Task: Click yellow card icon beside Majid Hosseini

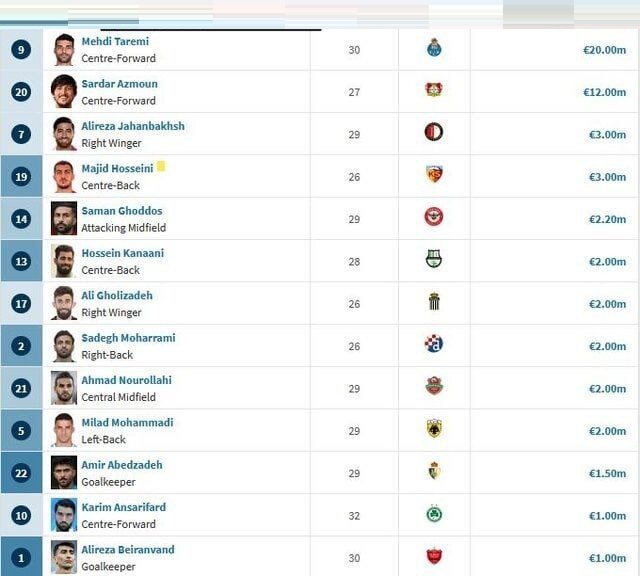Action: (x=161, y=167)
